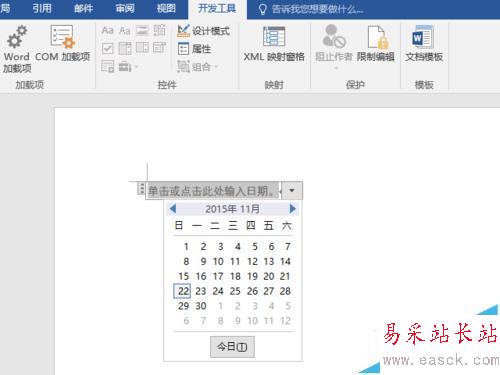Go to previous month in calendar
The image size is (500, 375).
[x=173, y=209]
